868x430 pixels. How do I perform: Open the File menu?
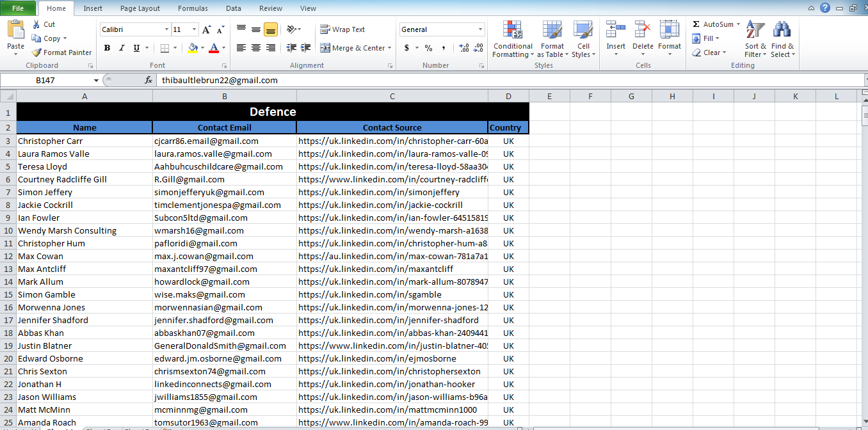click(18, 8)
